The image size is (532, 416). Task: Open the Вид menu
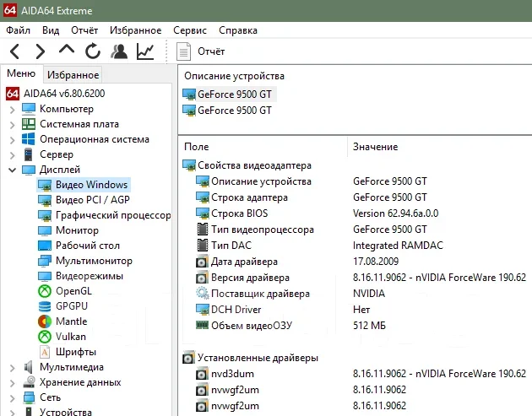click(51, 30)
